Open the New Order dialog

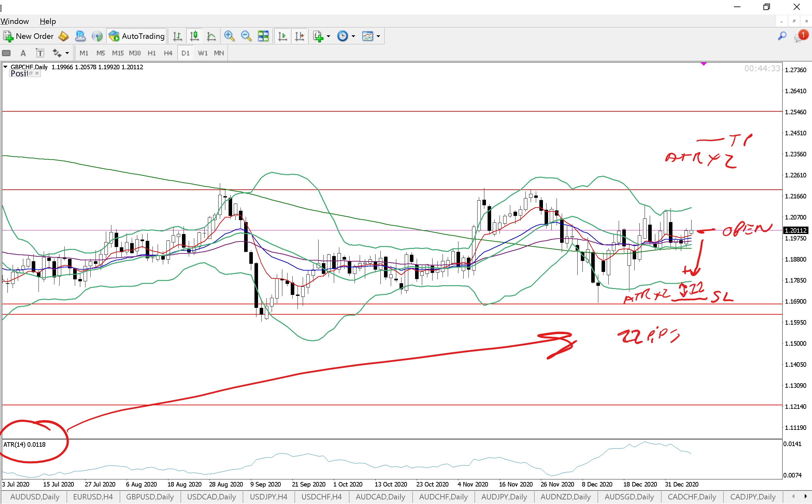pos(28,36)
